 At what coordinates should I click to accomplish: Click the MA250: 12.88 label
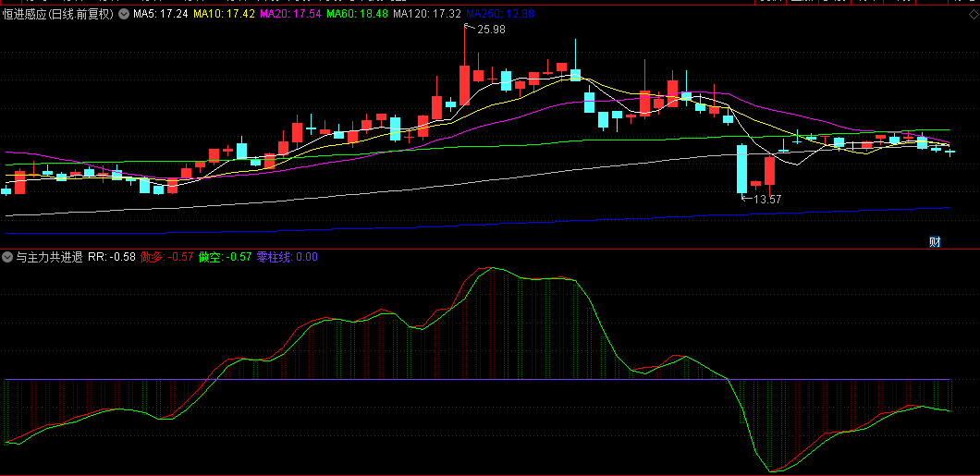(500, 13)
